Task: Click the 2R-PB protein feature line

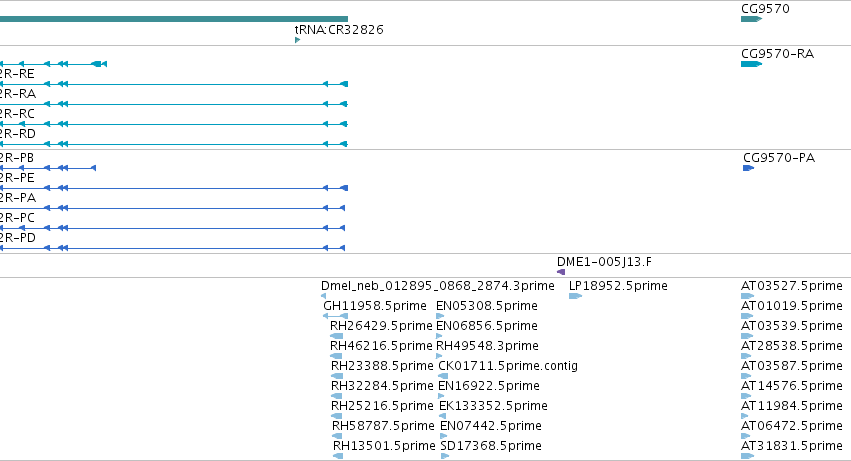Action: click(x=48, y=168)
